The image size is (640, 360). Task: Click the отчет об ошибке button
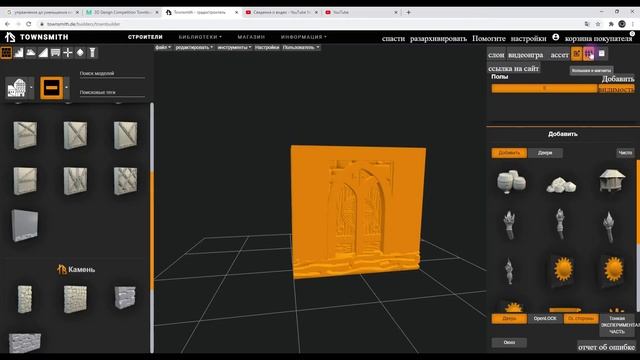click(606, 347)
